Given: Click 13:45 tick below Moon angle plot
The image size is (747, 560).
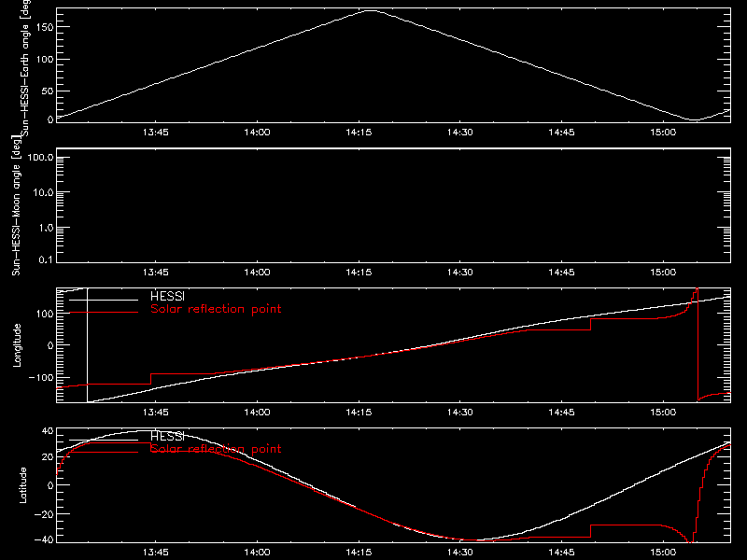Looking at the screenshot, I should tap(155, 273).
